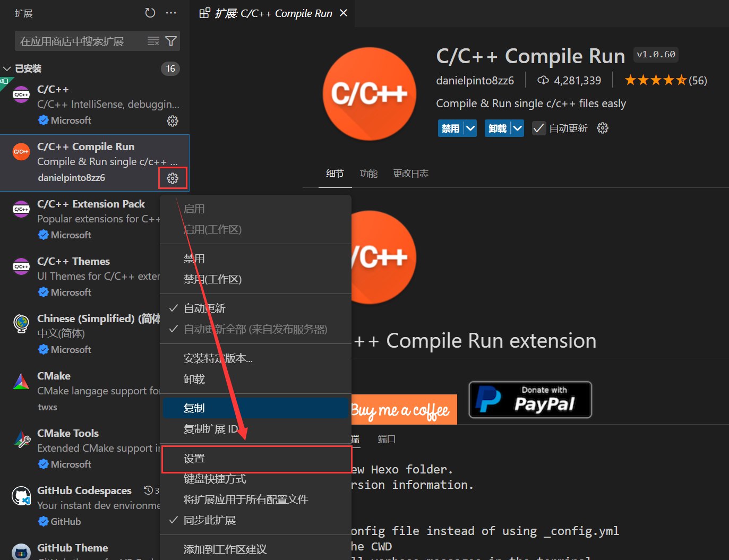
Task: Toggle the 自动更新 checkbox in header
Action: (539, 128)
